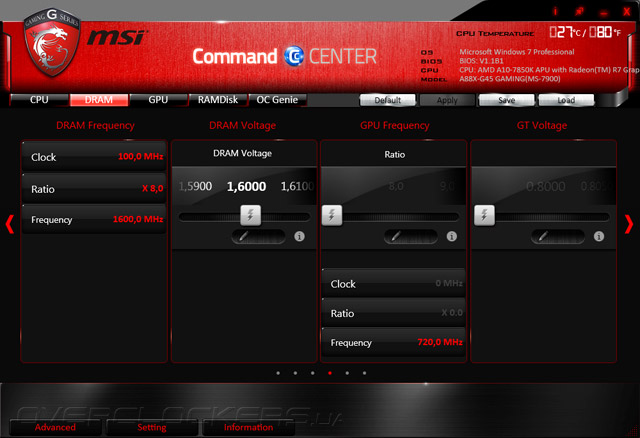The width and height of the screenshot is (640, 438).
Task: Select the first page indicator dot
Action: [278, 373]
